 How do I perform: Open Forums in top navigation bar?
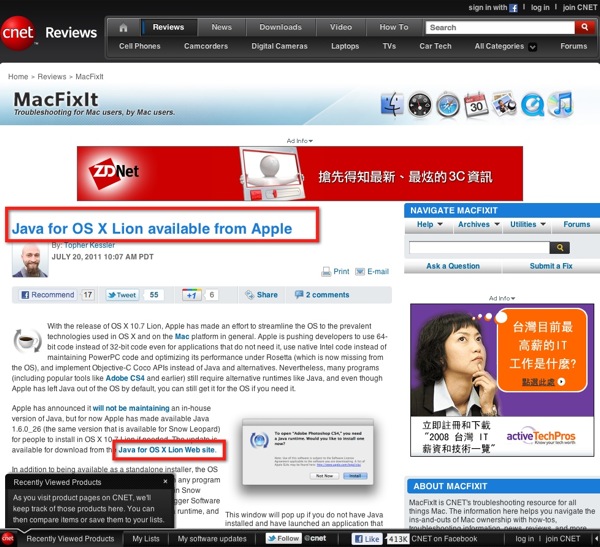574,46
